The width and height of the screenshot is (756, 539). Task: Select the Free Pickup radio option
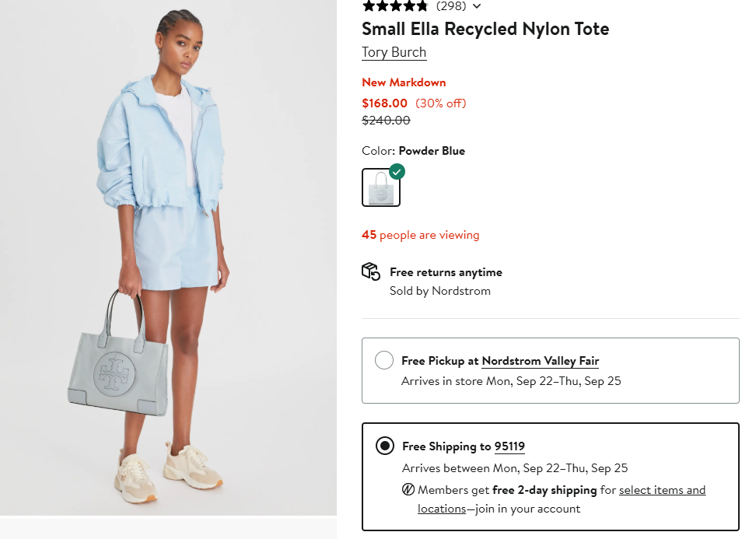[384, 360]
